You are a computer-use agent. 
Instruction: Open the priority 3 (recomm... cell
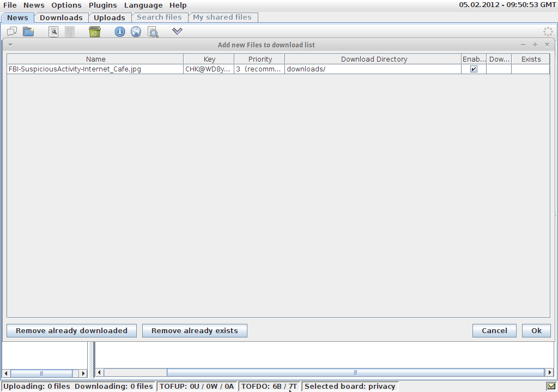point(259,69)
